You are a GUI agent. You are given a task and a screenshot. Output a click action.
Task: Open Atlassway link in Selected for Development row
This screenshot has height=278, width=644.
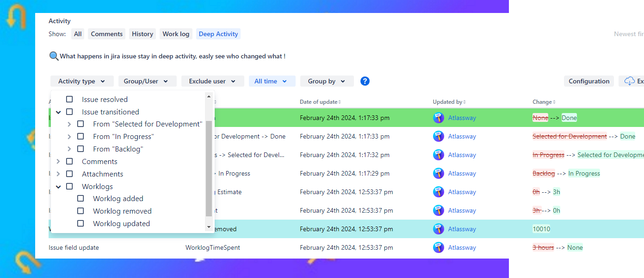462,136
